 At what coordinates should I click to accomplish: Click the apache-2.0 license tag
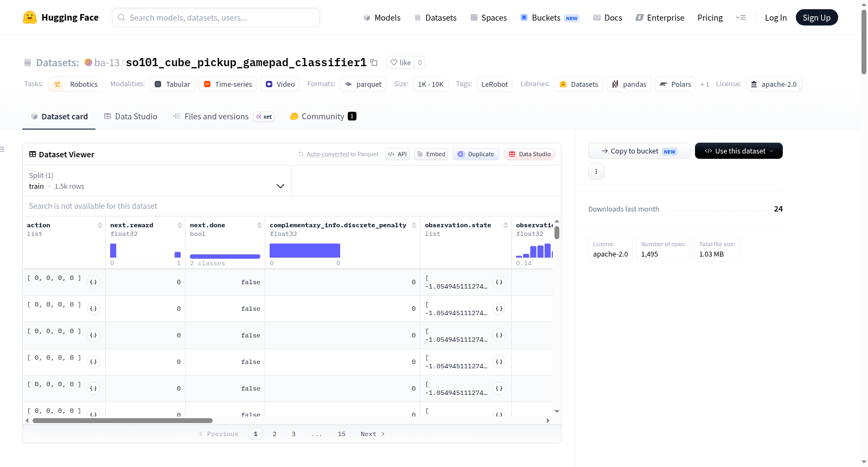774,84
